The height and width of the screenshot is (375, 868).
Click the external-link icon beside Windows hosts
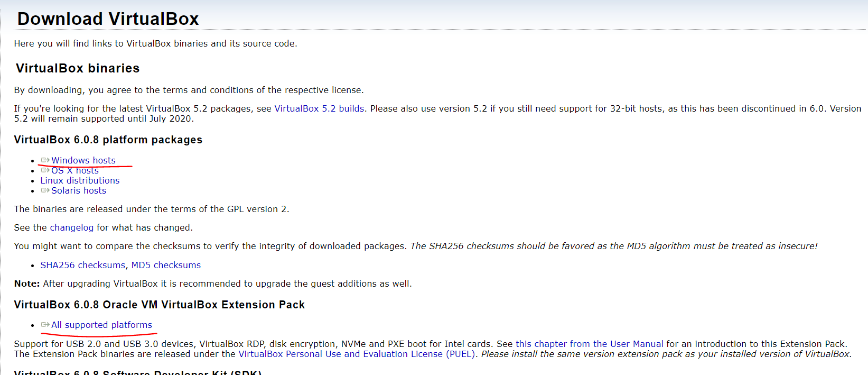[45, 160]
